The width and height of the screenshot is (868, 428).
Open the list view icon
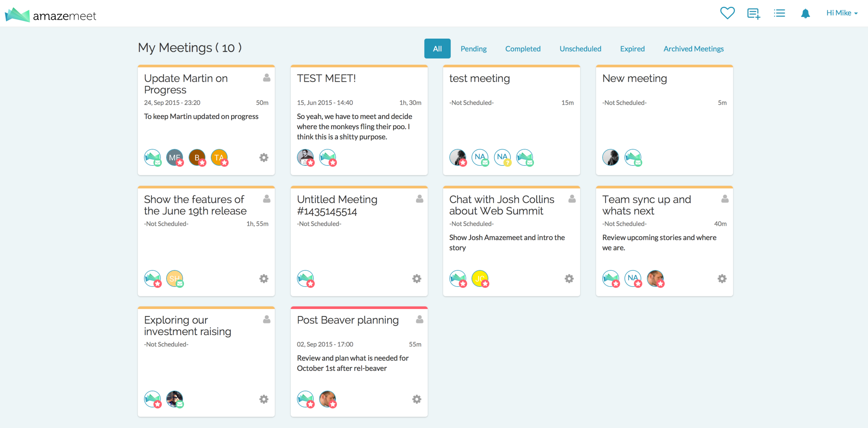(x=780, y=14)
